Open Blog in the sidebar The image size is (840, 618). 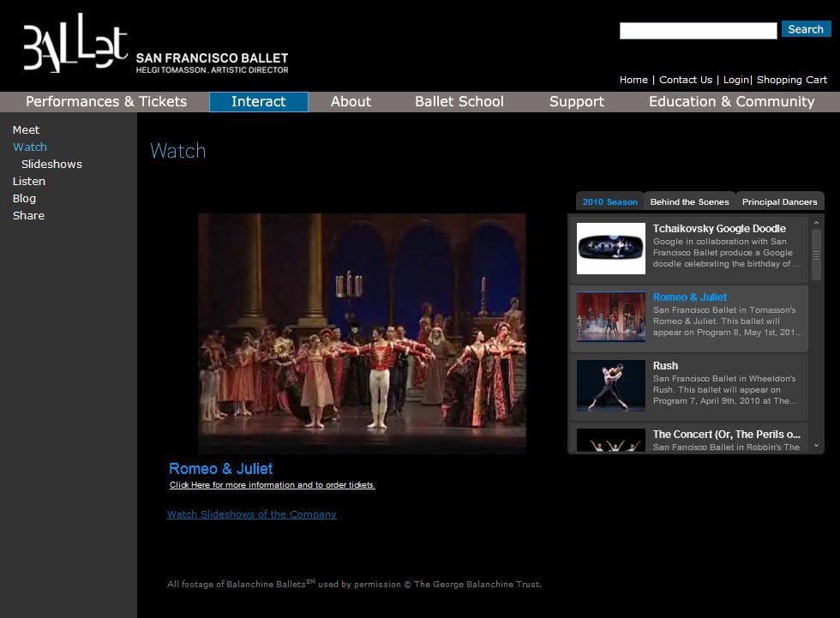25,199
